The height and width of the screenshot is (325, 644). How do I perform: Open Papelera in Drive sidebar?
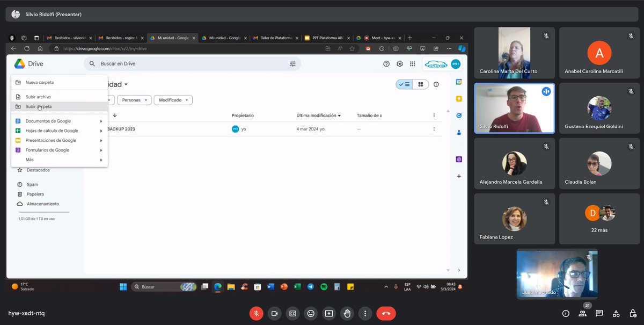point(35,194)
